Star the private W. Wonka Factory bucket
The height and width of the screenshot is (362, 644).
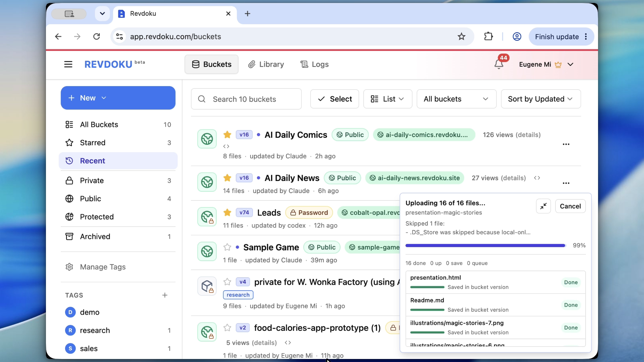[227, 282]
